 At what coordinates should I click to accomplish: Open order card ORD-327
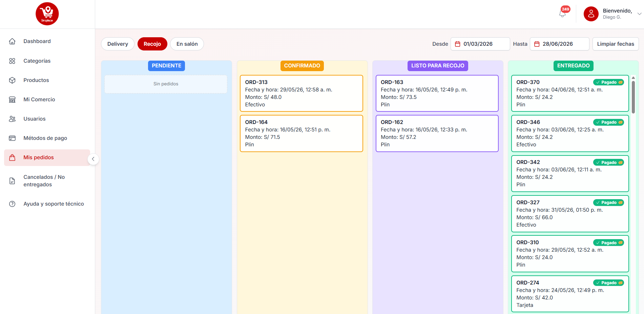click(x=570, y=214)
